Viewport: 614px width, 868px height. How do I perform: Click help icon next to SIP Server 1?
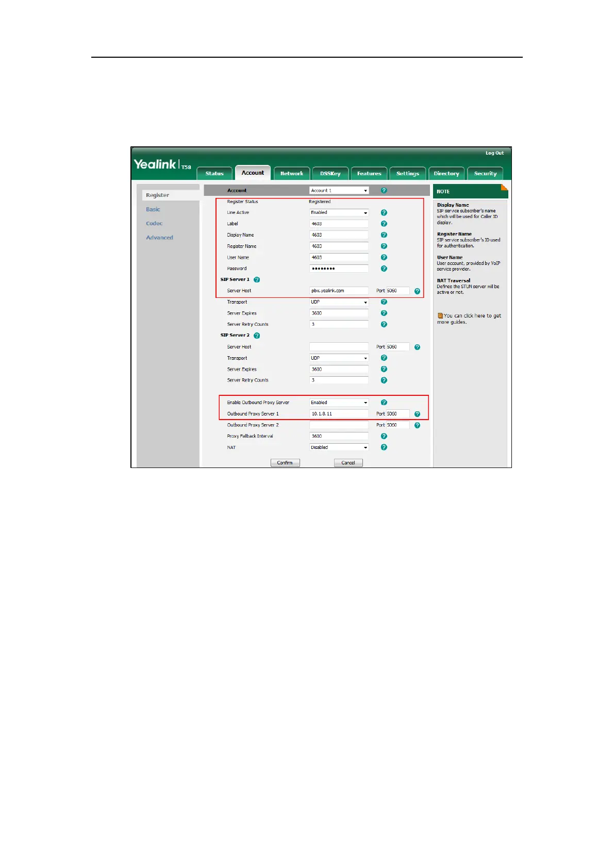[x=257, y=279]
